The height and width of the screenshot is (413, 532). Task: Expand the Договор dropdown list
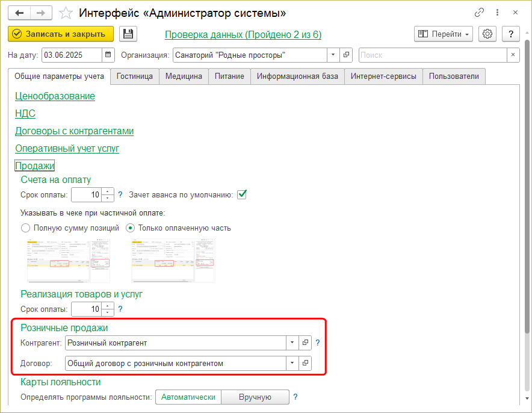292,363
